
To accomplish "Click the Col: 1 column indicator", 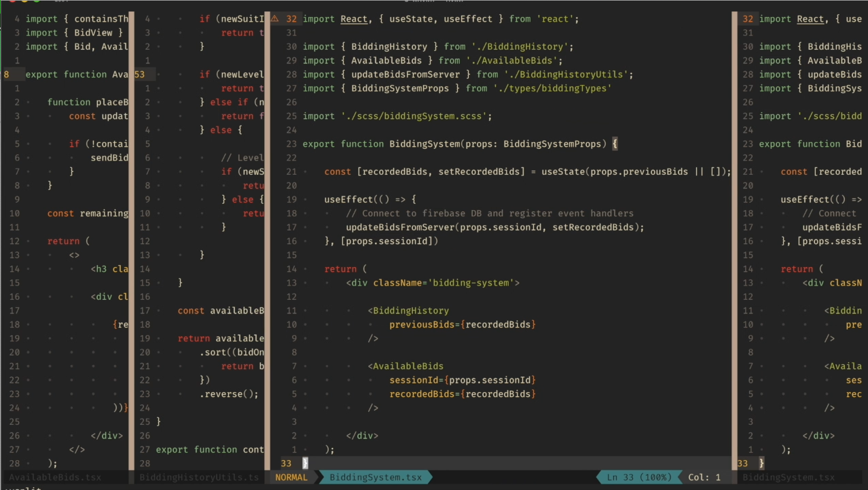I will (x=704, y=477).
